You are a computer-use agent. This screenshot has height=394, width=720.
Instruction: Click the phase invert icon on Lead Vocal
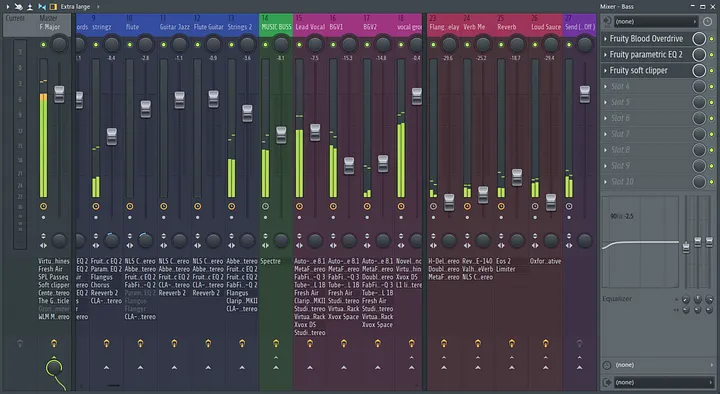click(x=299, y=236)
